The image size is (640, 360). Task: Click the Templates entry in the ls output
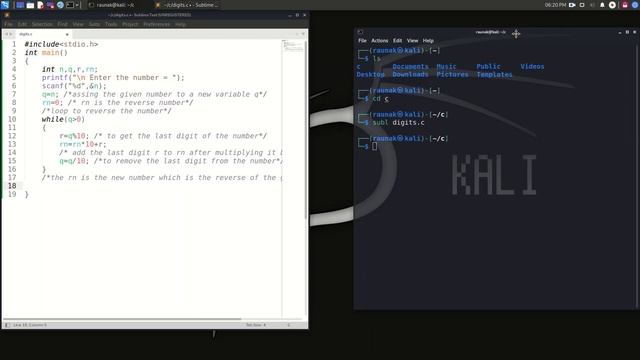(494, 75)
